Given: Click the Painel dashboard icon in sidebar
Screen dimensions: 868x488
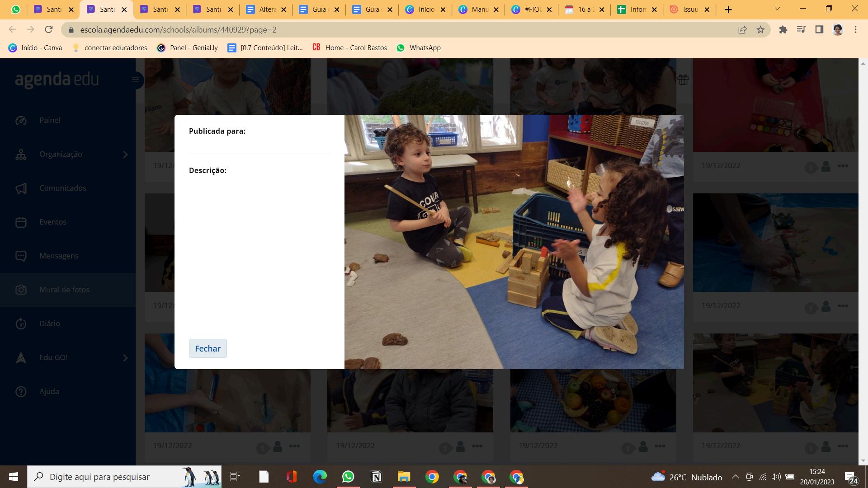Looking at the screenshot, I should pos(21,120).
